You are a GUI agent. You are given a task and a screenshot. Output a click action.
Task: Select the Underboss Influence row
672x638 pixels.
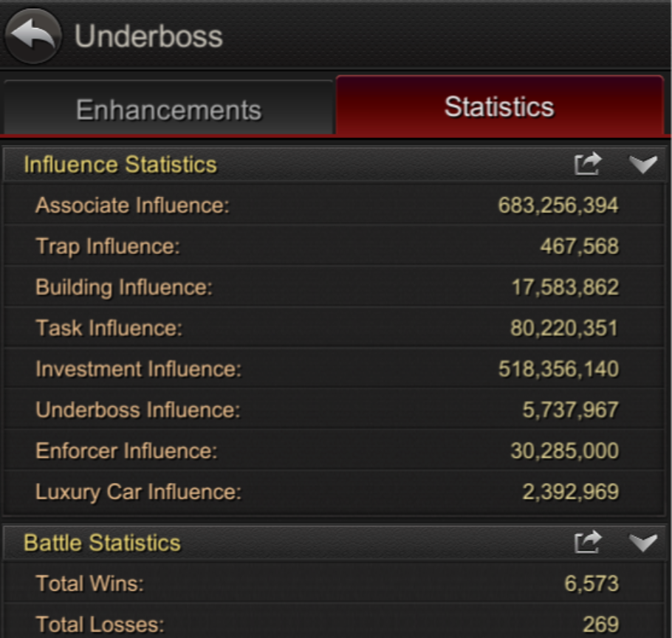(x=335, y=409)
